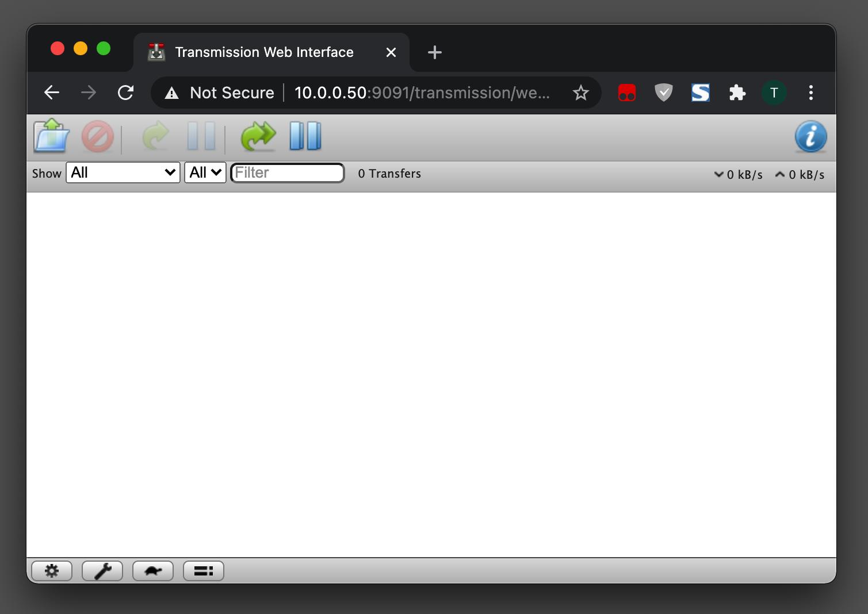Start all torrents with green arrows
This screenshot has height=614, width=868.
258,136
